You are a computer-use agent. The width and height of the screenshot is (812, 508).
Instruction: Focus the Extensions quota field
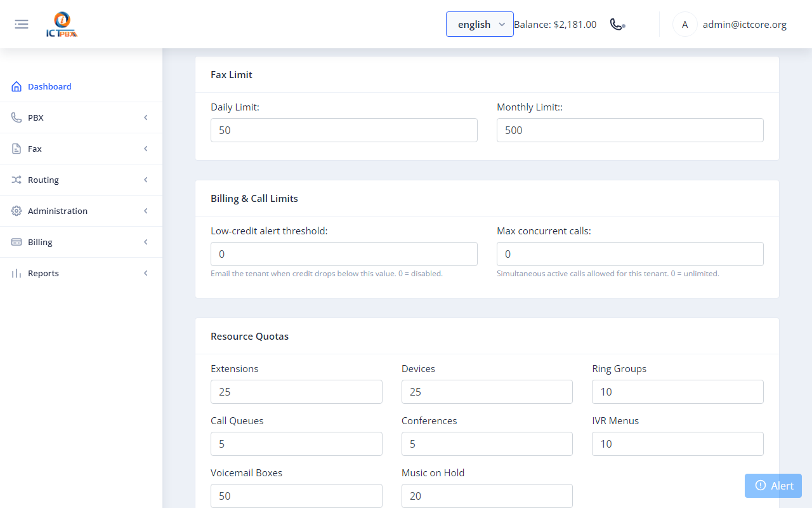[296, 392]
